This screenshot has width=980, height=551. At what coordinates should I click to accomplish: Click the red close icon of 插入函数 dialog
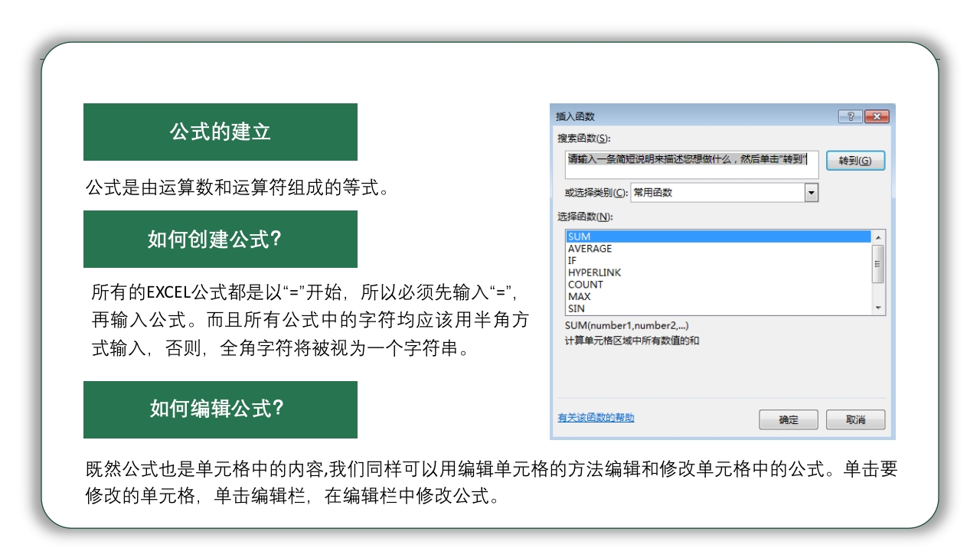[876, 116]
